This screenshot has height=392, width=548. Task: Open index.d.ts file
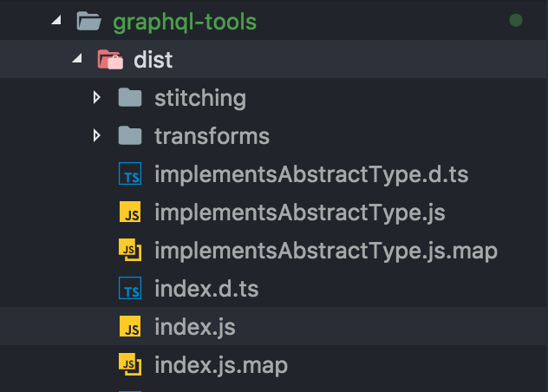tap(206, 289)
